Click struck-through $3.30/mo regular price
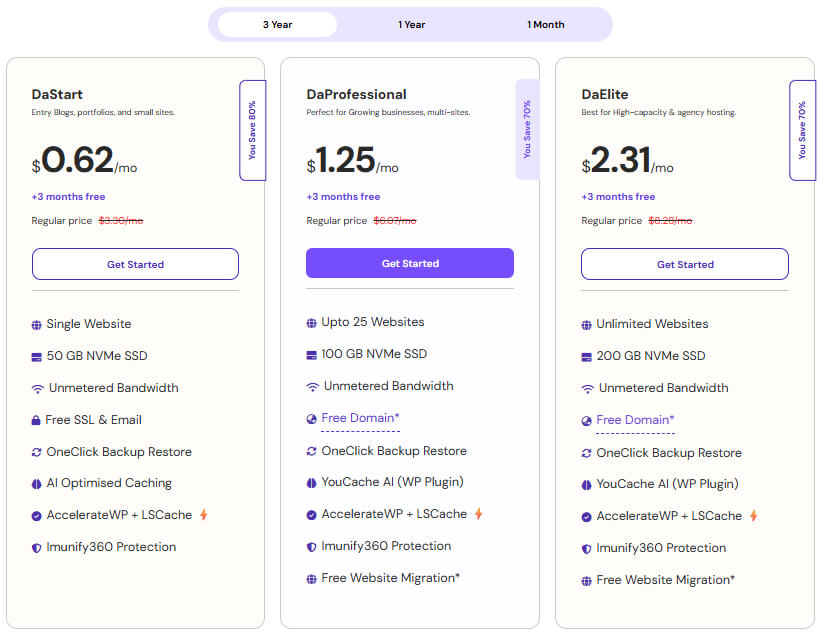 (x=121, y=220)
